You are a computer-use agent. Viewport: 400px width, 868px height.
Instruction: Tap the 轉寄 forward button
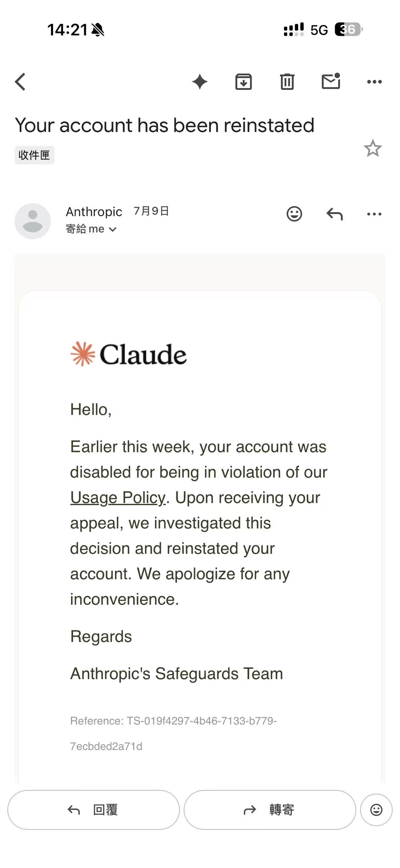(270, 810)
